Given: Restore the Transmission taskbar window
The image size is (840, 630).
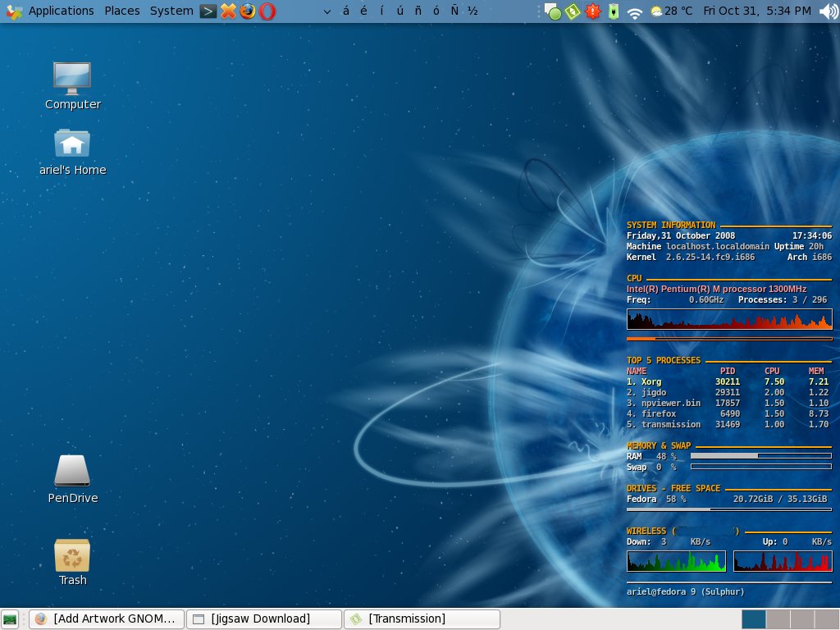Looking at the screenshot, I should click(x=422, y=619).
